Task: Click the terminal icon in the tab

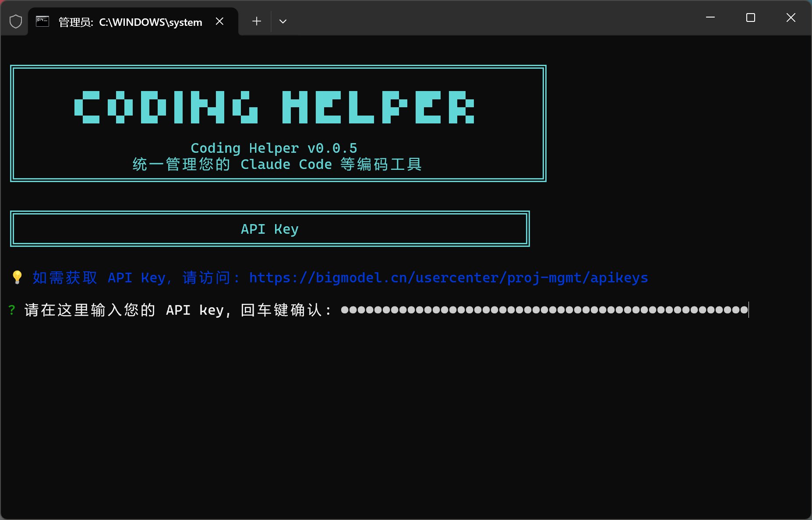Action: (42, 21)
